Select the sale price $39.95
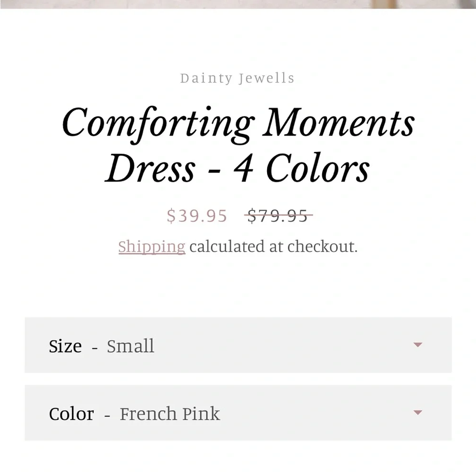476x476 pixels. (197, 217)
